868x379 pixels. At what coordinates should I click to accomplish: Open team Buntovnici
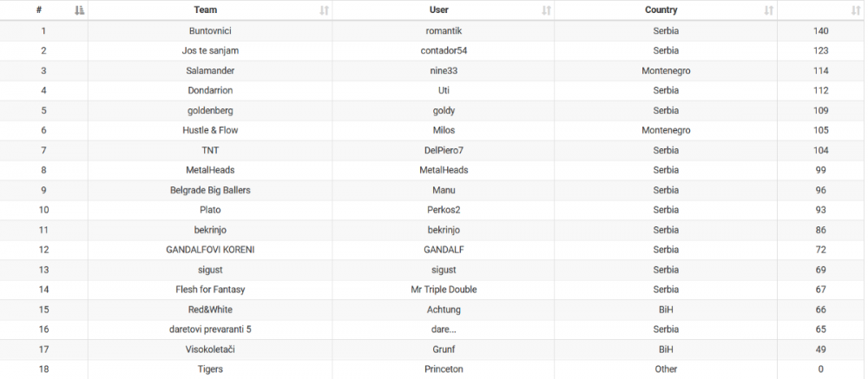(210, 31)
